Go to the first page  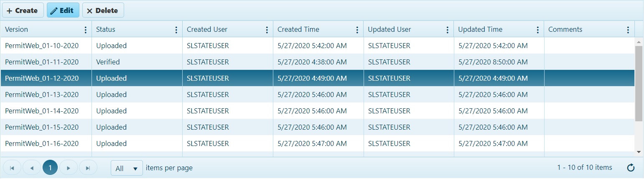(x=12, y=168)
